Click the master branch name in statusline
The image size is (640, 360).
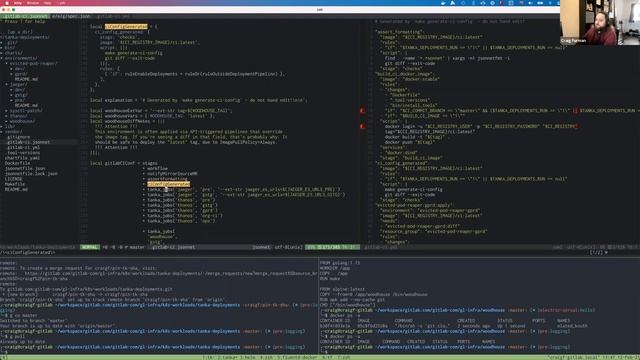click(x=137, y=247)
